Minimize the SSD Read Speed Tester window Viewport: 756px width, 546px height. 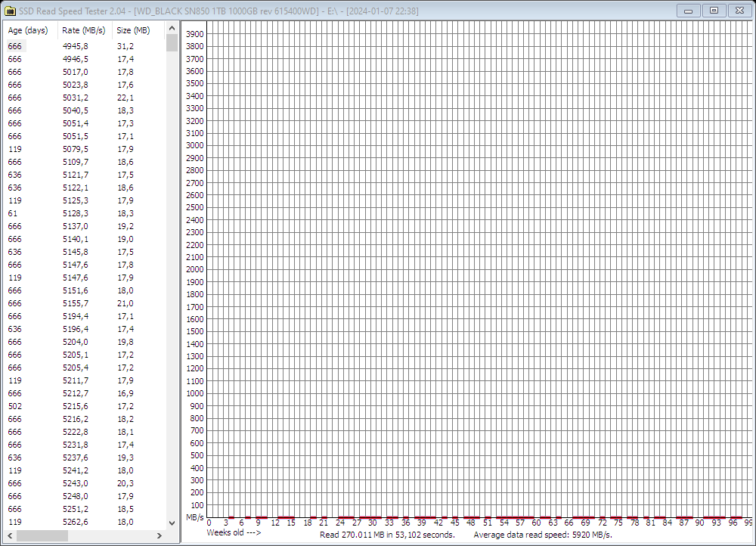click(x=688, y=11)
